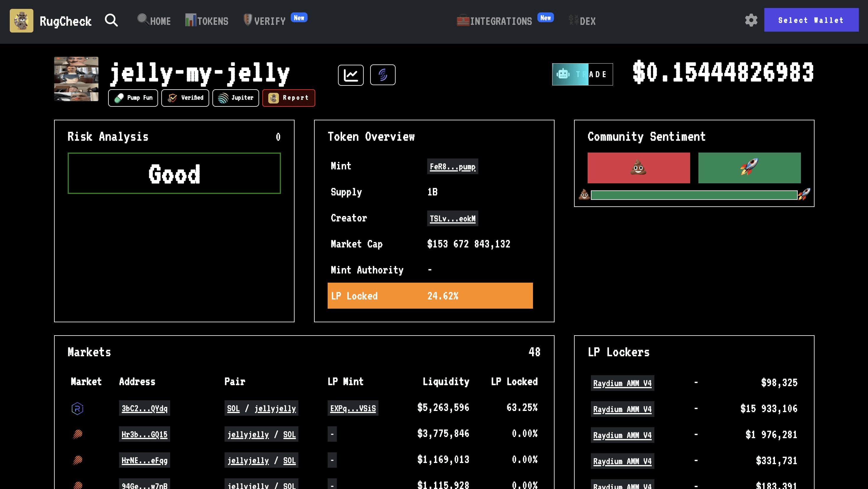The width and height of the screenshot is (868, 489).
Task: Vote with the green rocket sentiment button
Action: pyautogui.click(x=749, y=168)
